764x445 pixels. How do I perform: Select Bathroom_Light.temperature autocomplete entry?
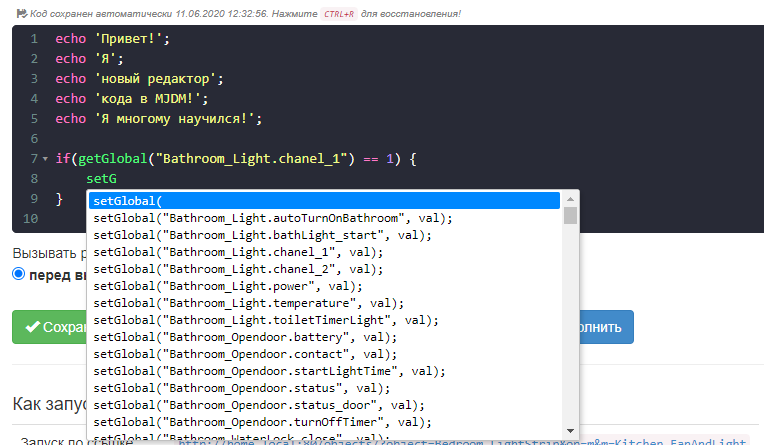pos(324,303)
